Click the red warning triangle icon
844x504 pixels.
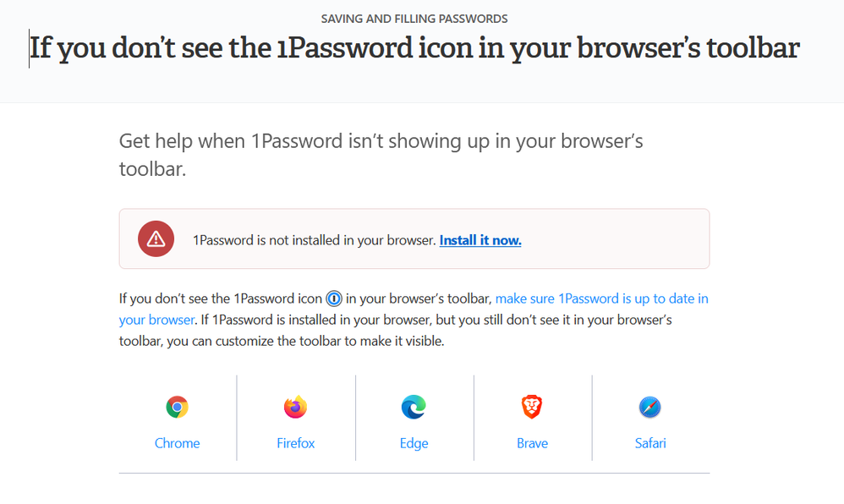[156, 239]
